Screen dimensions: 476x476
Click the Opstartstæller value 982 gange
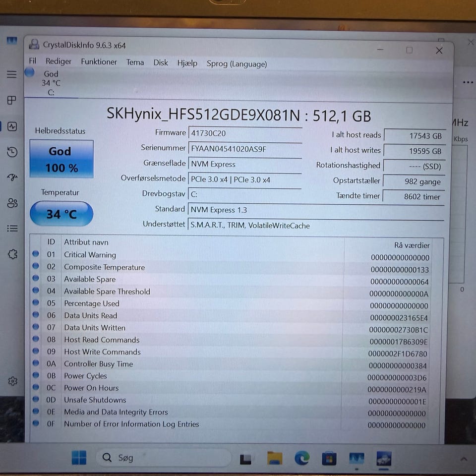coord(414,181)
